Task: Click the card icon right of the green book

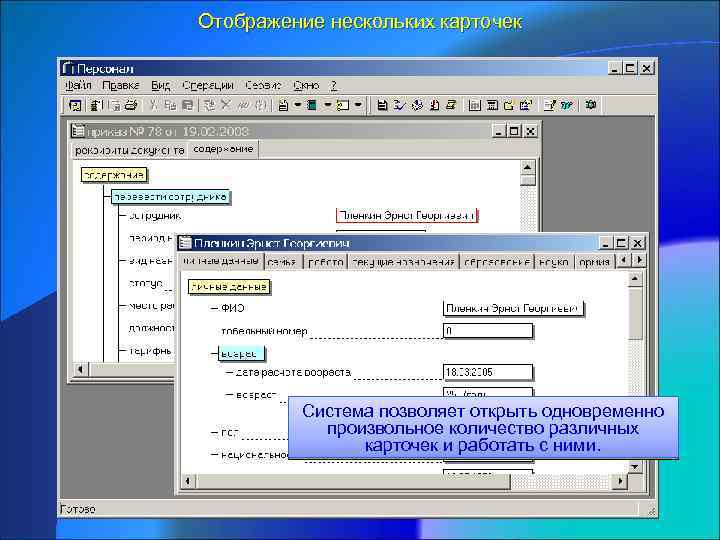Action: coord(343,105)
